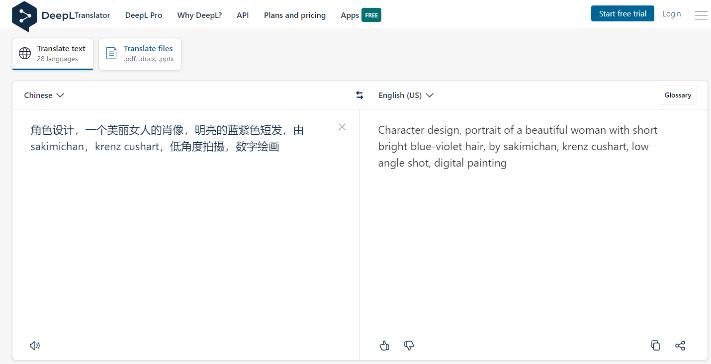Open the hamburger menu icon

point(701,15)
